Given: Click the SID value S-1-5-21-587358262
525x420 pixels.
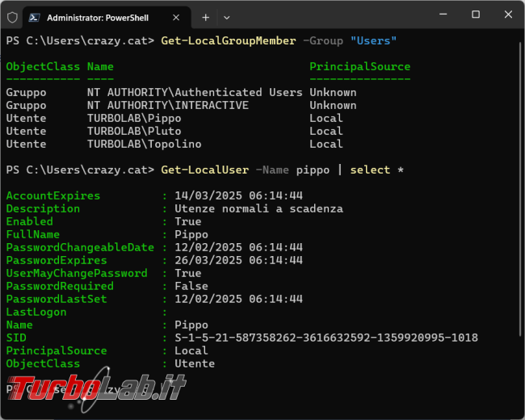Looking at the screenshot, I should (326, 338).
